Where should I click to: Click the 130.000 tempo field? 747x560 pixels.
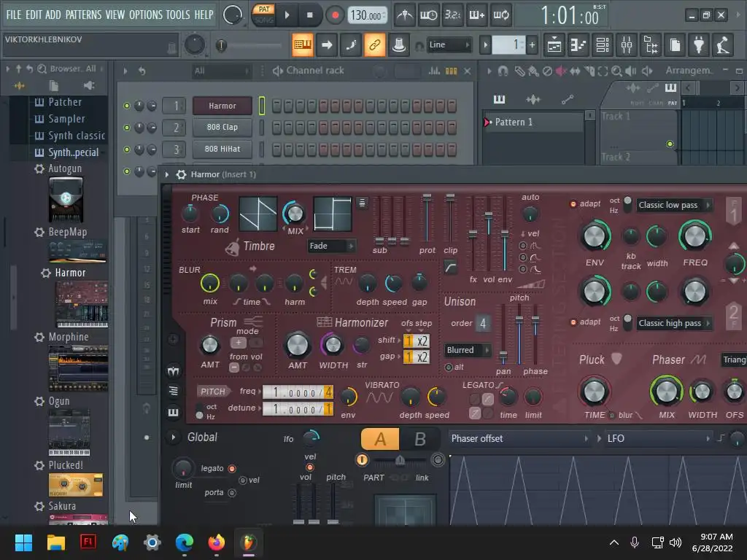click(x=367, y=15)
